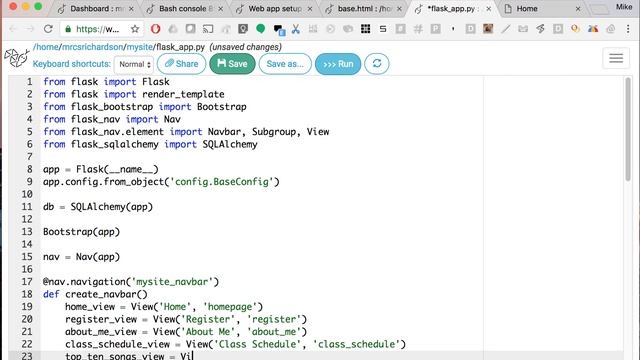Image resolution: width=640 pixels, height=360 pixels.
Task: Save the file with Save button
Action: click(x=232, y=64)
